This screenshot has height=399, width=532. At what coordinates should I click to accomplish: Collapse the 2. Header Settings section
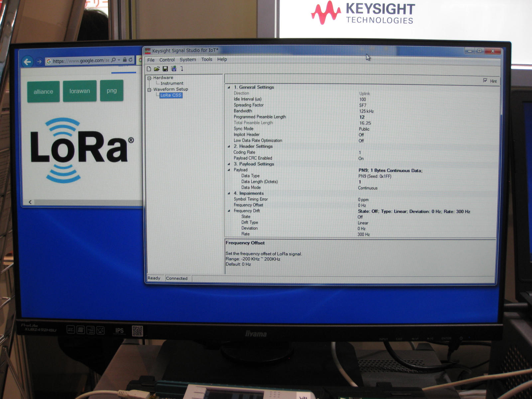[x=229, y=147]
